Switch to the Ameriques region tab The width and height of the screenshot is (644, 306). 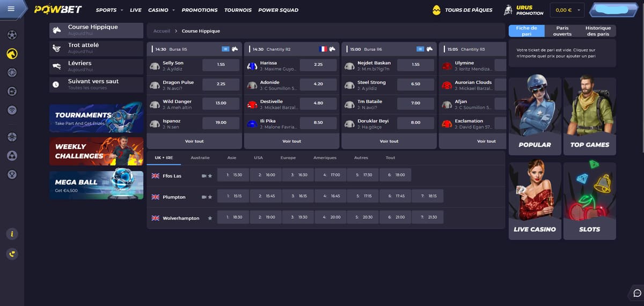(325, 158)
